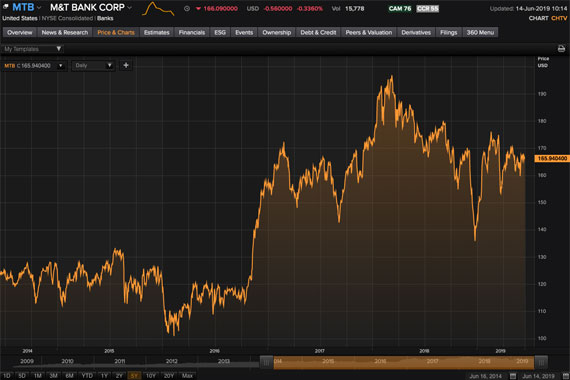Viewport: 570px width, 380px height.
Task: Click the left handle of range slider
Action: tap(266, 362)
